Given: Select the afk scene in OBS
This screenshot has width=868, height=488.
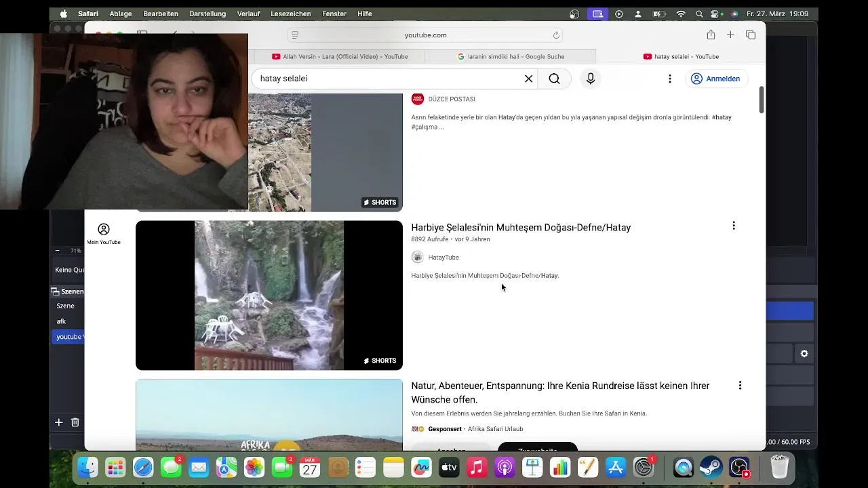Looking at the screenshot, I should [61, 321].
